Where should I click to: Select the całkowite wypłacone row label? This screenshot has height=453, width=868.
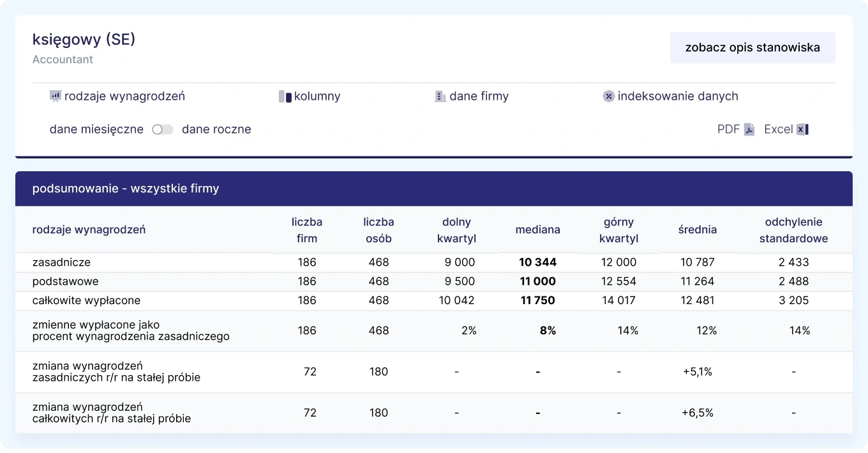click(86, 300)
